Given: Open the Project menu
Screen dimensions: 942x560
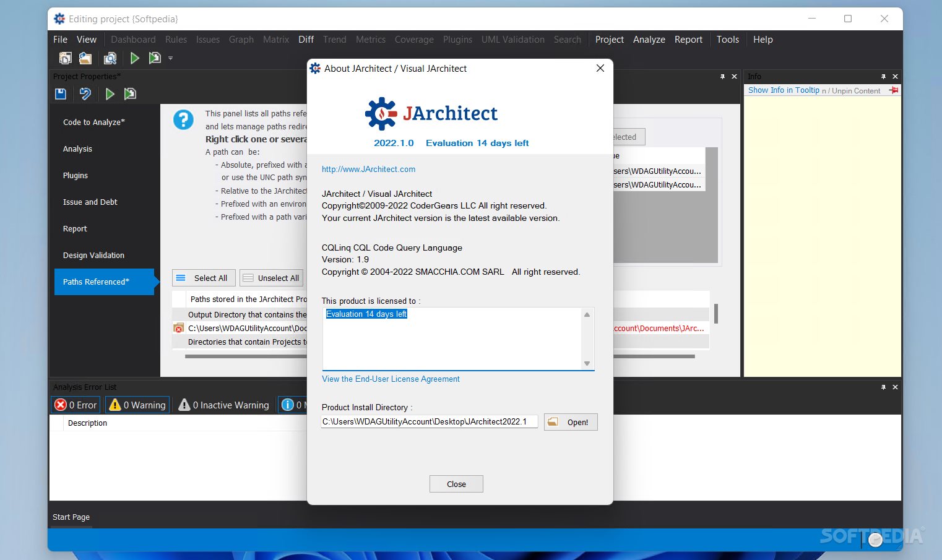Looking at the screenshot, I should tap(610, 40).
